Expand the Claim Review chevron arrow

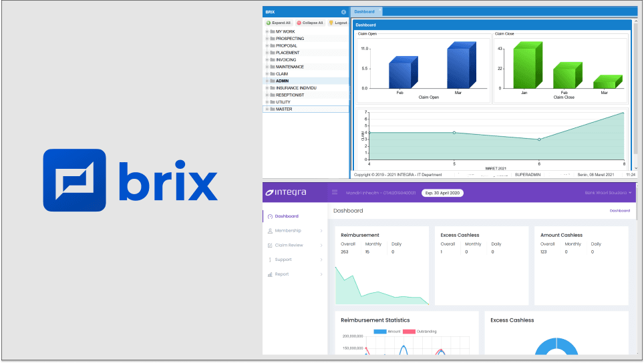321,246
